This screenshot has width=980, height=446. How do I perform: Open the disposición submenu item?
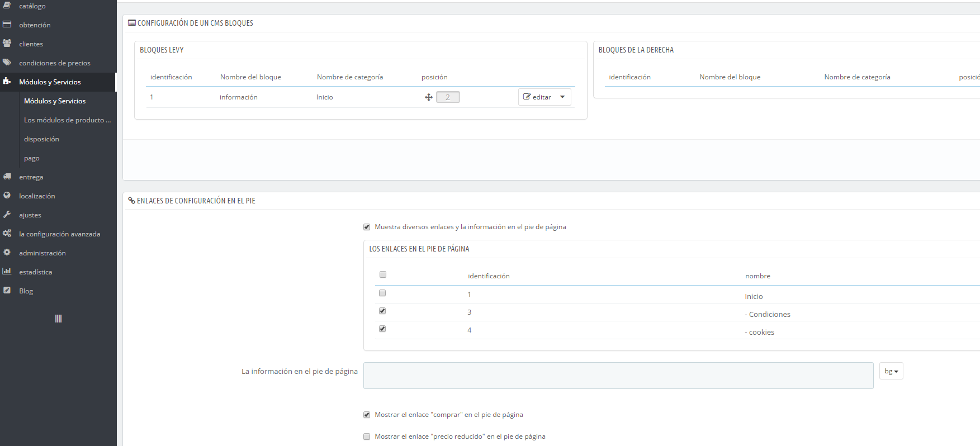tap(41, 139)
